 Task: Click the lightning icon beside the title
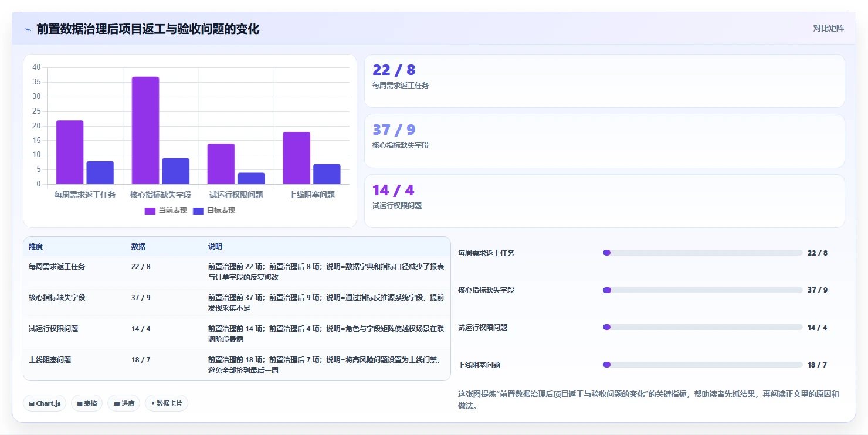pyautogui.click(x=28, y=29)
